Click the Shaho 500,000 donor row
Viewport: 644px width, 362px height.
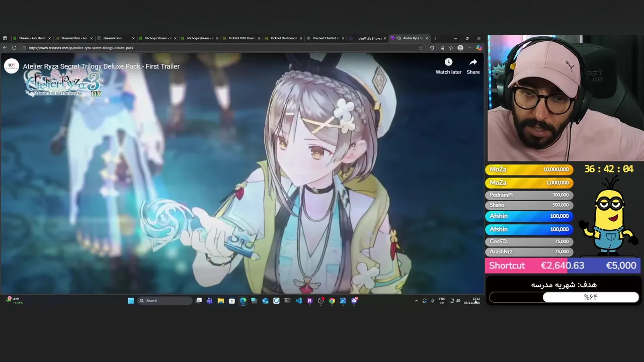[529, 205]
